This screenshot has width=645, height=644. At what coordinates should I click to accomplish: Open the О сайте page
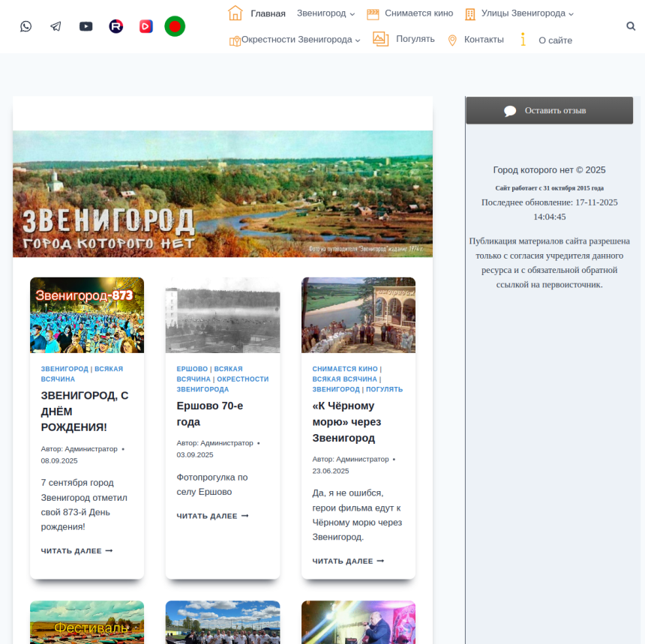(x=555, y=40)
